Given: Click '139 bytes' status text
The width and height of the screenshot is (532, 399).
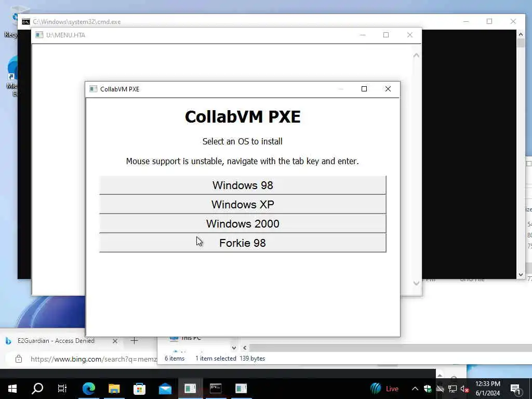Looking at the screenshot, I should click(x=252, y=358).
